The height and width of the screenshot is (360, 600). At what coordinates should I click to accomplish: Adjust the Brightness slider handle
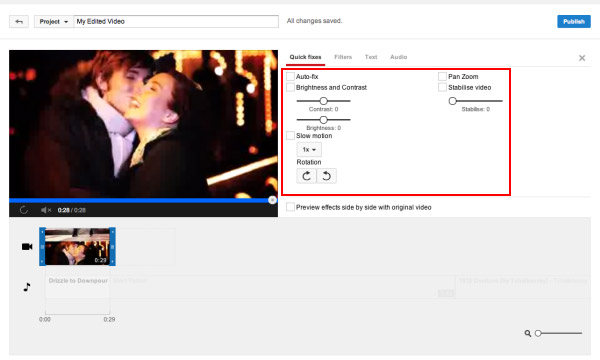(x=324, y=120)
